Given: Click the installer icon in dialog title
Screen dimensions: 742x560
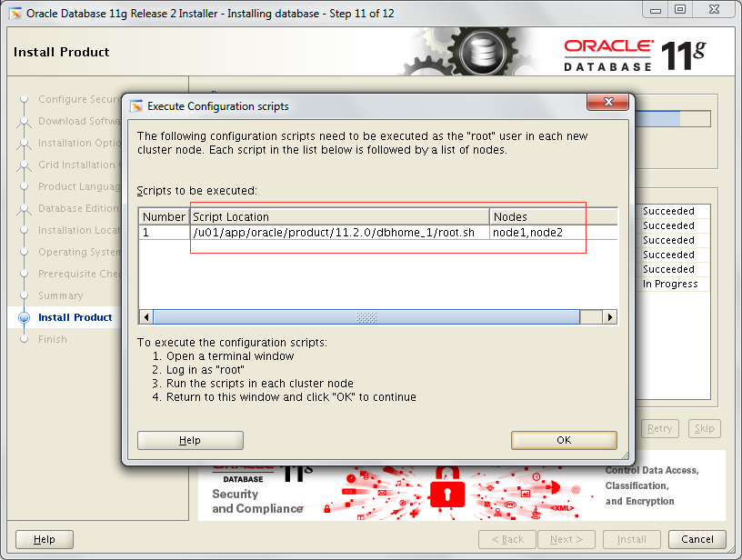Looking at the screenshot, I should (136, 106).
